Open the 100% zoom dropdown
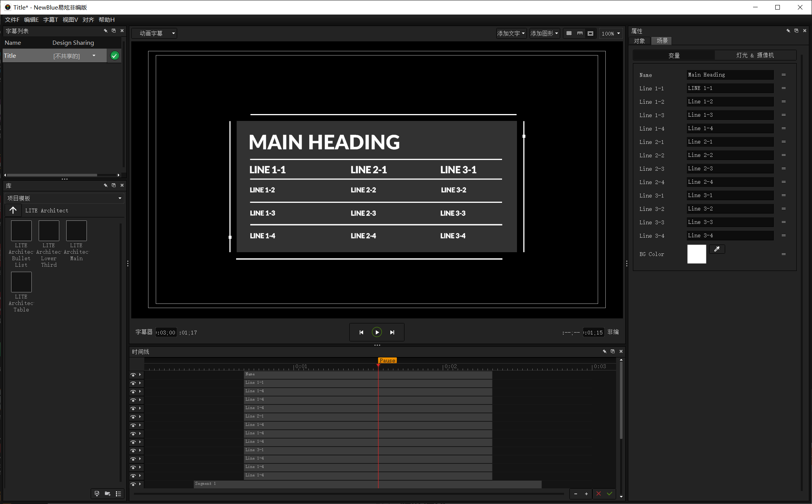The height and width of the screenshot is (504, 812). [x=611, y=33]
